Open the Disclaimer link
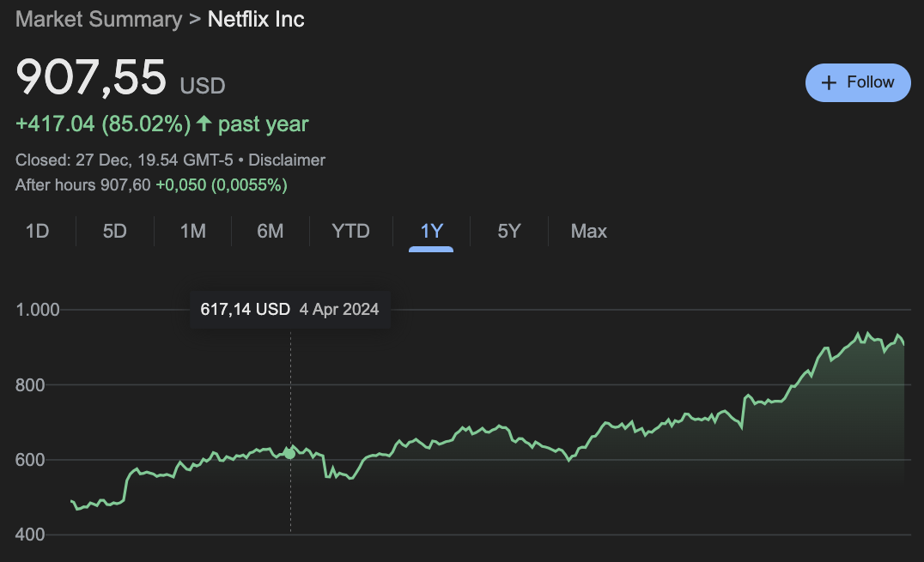Screen dimensions: 924x562 (x=287, y=160)
